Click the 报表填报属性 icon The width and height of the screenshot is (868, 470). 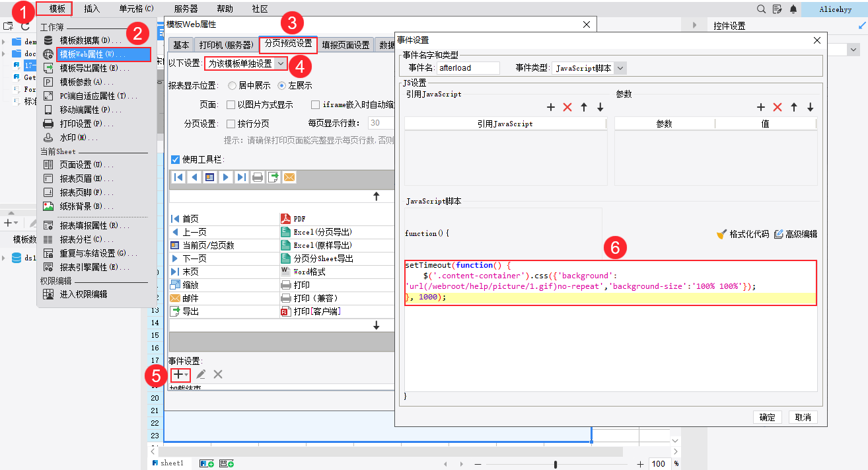click(48, 225)
